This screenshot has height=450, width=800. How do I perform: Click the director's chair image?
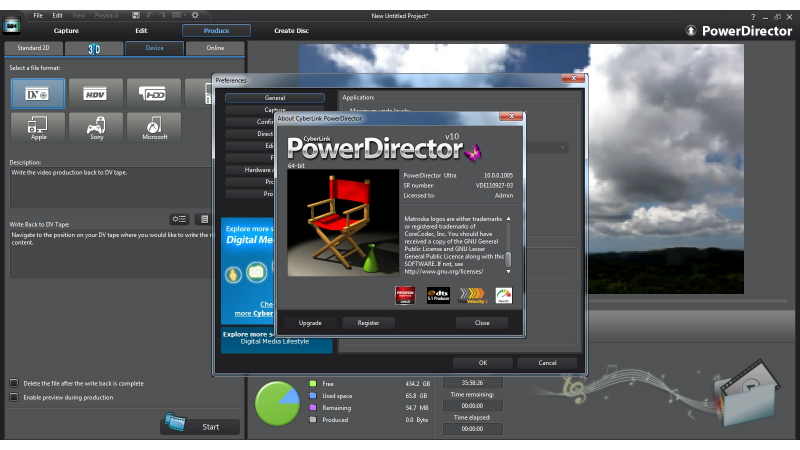pos(343,223)
